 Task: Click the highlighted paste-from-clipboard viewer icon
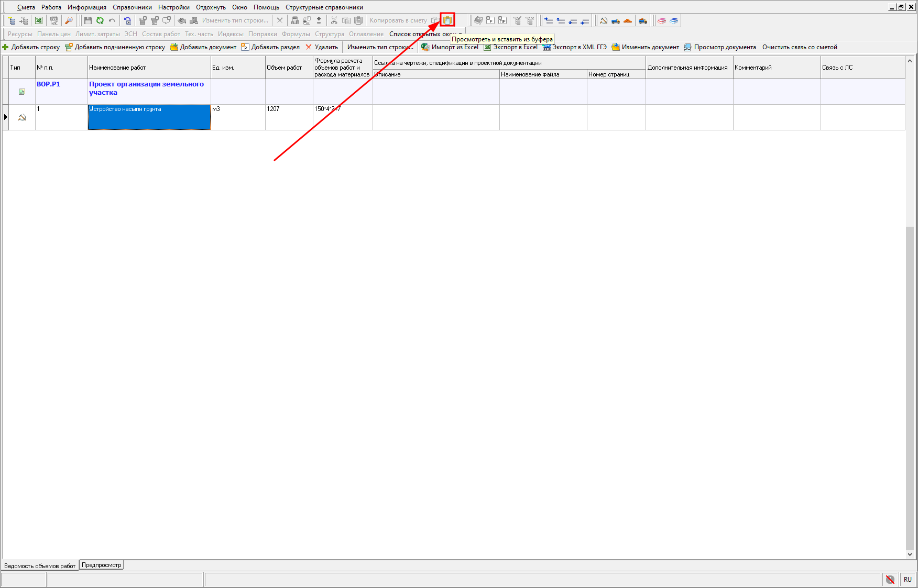pyautogui.click(x=447, y=20)
